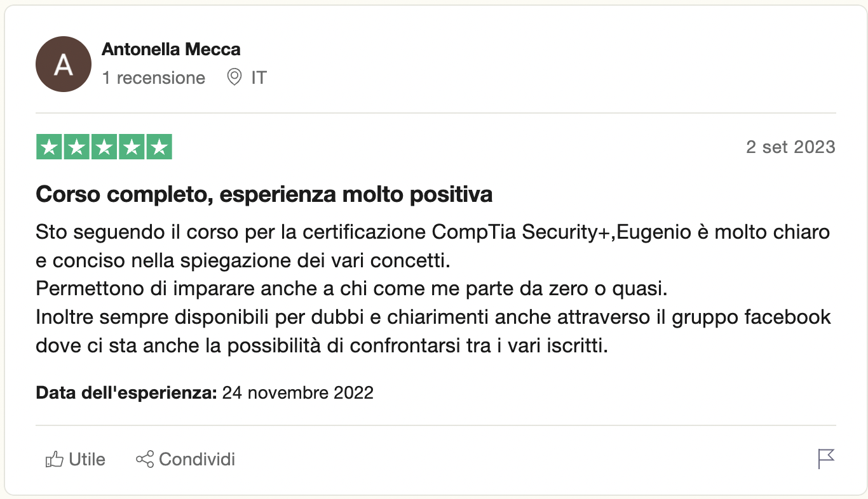Click the Condividi share icon

coord(145,459)
